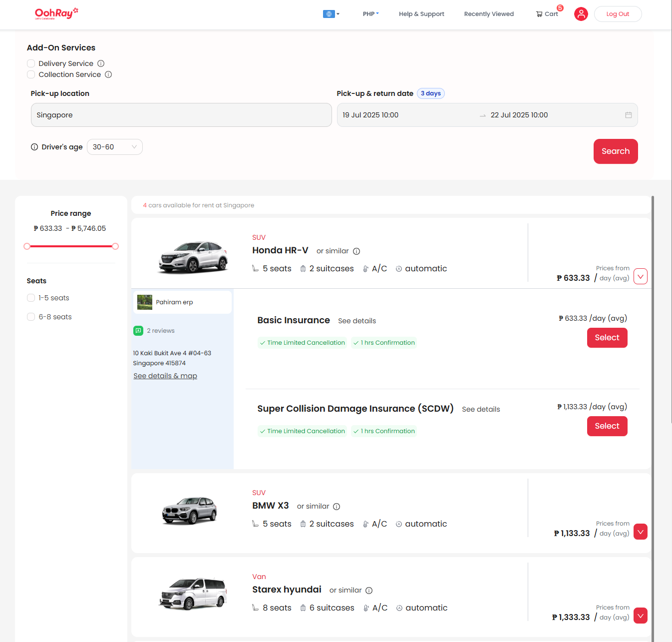This screenshot has height=642, width=672.
Task: Click the OohRay logo
Action: [56, 13]
